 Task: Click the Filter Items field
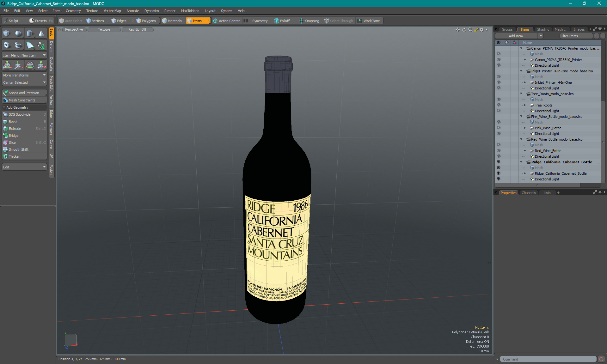point(575,36)
